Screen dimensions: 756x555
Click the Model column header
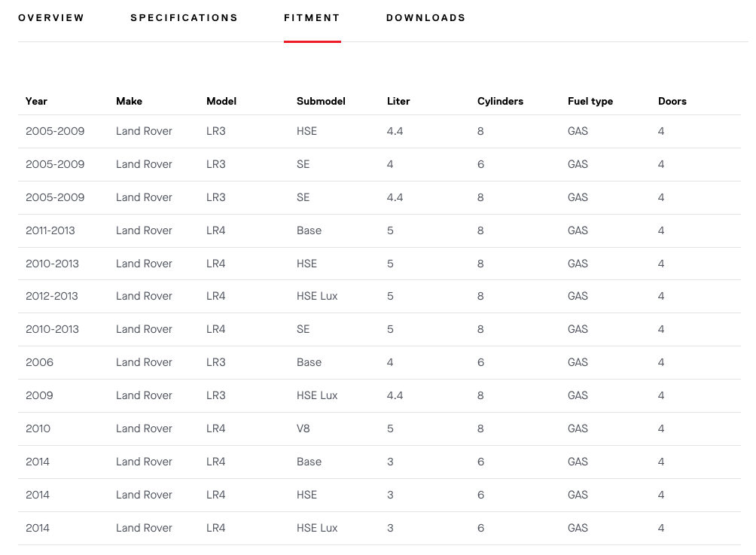(x=221, y=101)
